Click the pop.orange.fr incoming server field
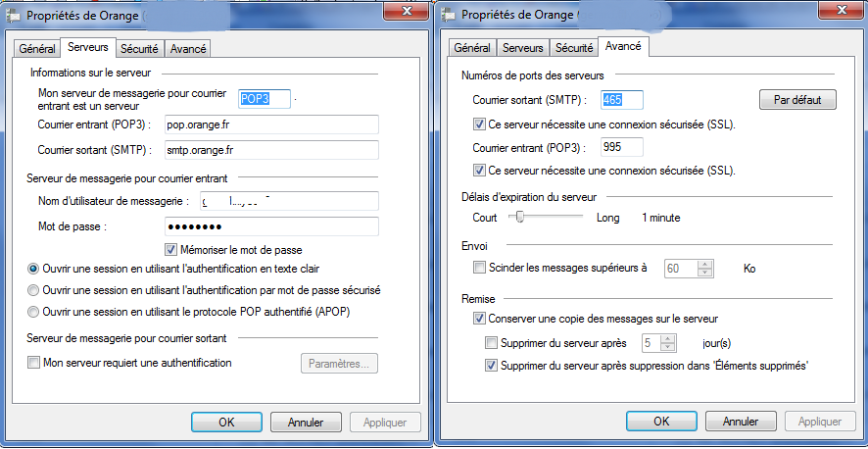868x449 pixels. (x=271, y=125)
